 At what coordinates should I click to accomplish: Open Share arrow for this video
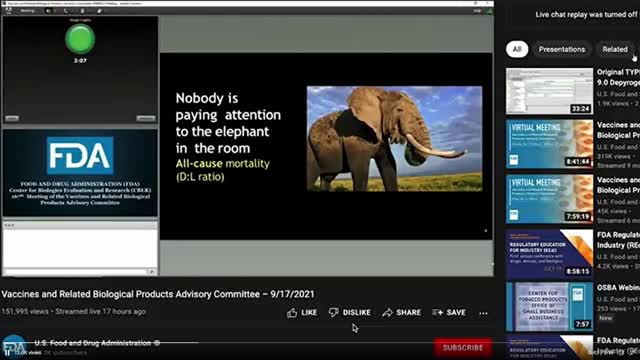(401, 313)
